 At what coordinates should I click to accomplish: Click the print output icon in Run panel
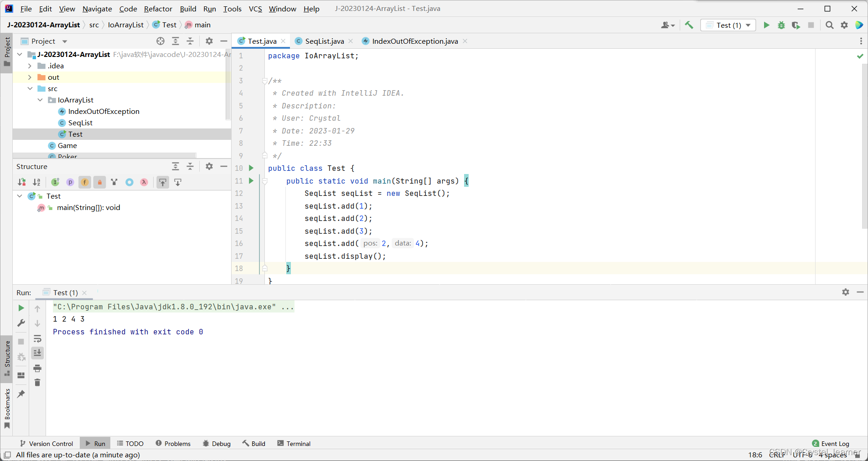click(37, 368)
